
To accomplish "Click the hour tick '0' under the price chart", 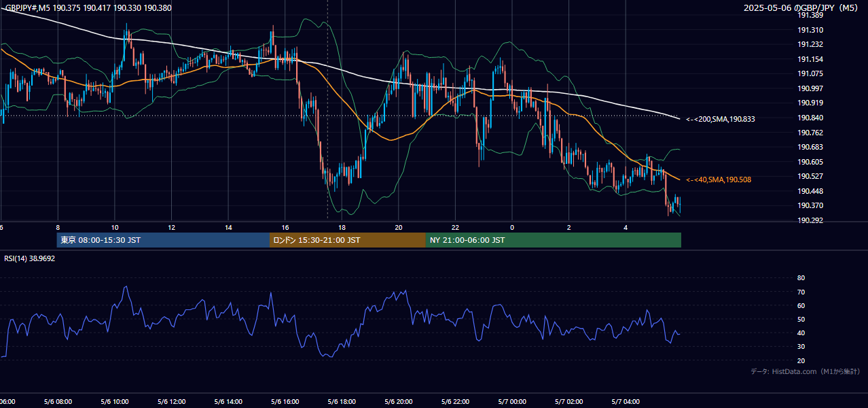I will (512, 227).
